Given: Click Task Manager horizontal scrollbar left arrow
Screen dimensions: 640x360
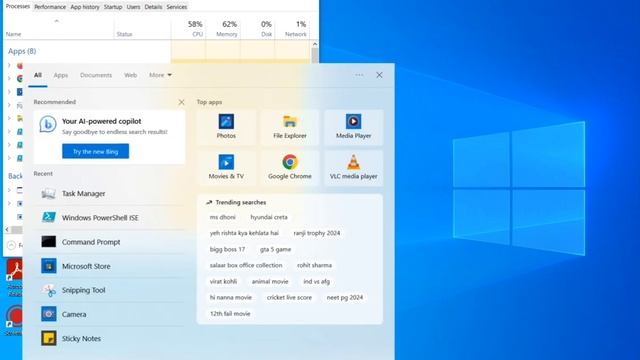Looking at the screenshot, I should point(7,230).
